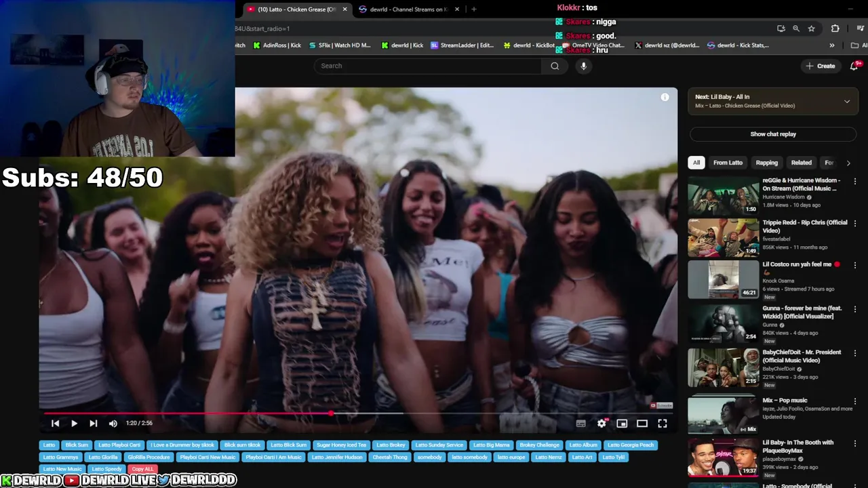Image resolution: width=868 pixels, height=488 pixels.
Task: Open reGGie & Hurricane Wisdom video thumbnail
Action: click(x=724, y=197)
